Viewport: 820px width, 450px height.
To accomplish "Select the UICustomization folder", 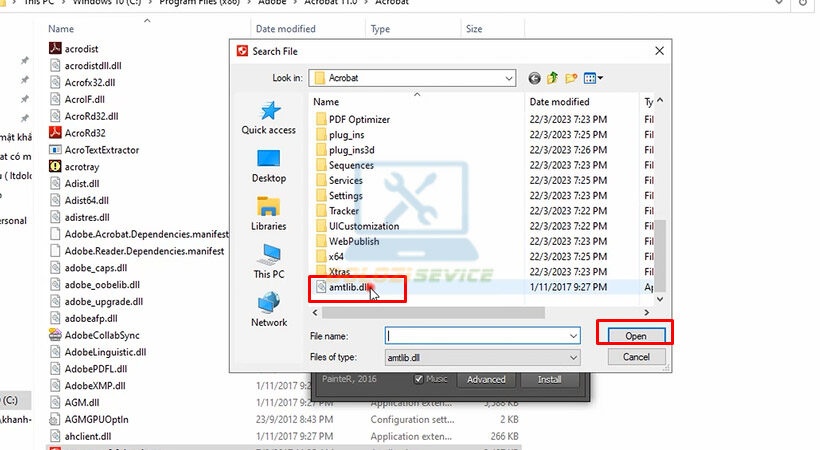I will [358, 226].
